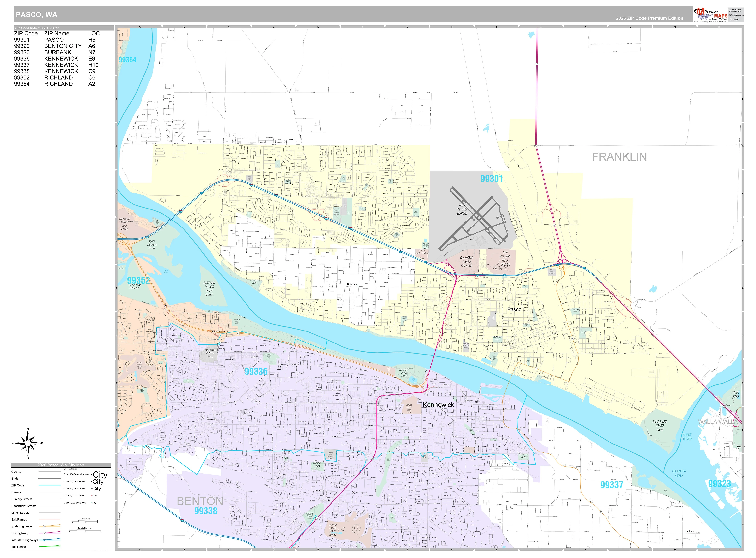Click the Columbia Basin College label
Screen dimensions: 756x558
point(467,262)
